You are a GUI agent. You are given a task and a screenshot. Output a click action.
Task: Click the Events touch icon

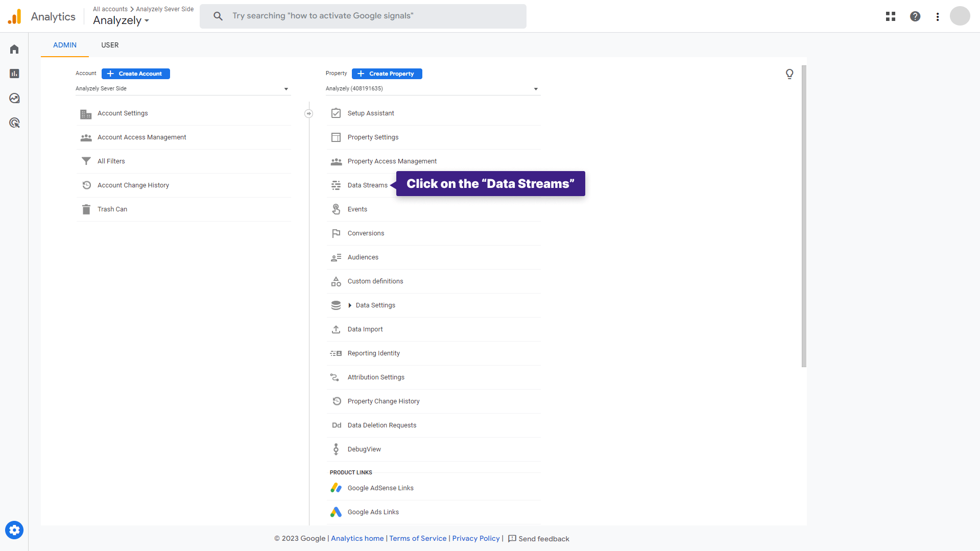(336, 209)
